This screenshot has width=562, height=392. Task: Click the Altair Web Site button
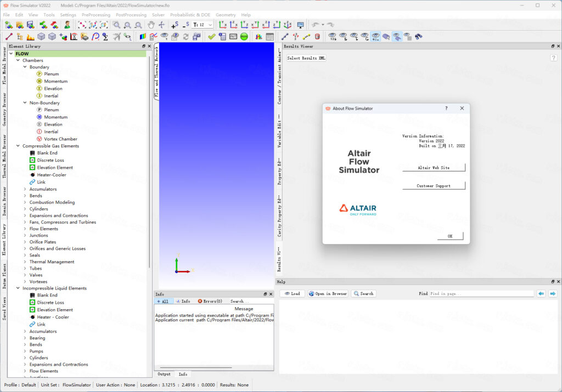(434, 168)
